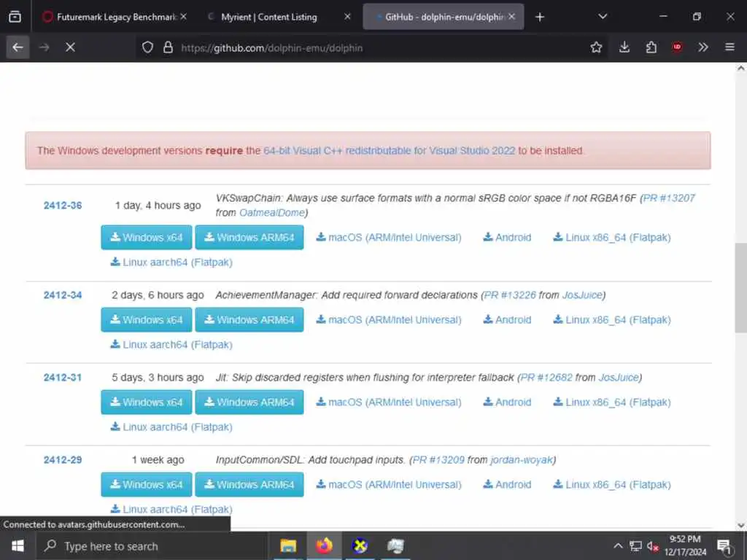This screenshot has width=747, height=560.
Task: Show hidden system tray icons
Action: (x=618, y=545)
